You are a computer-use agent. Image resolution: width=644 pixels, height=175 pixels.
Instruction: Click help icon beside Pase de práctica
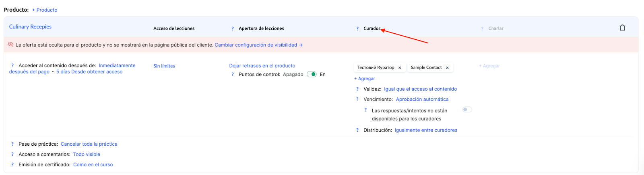pyautogui.click(x=12, y=144)
